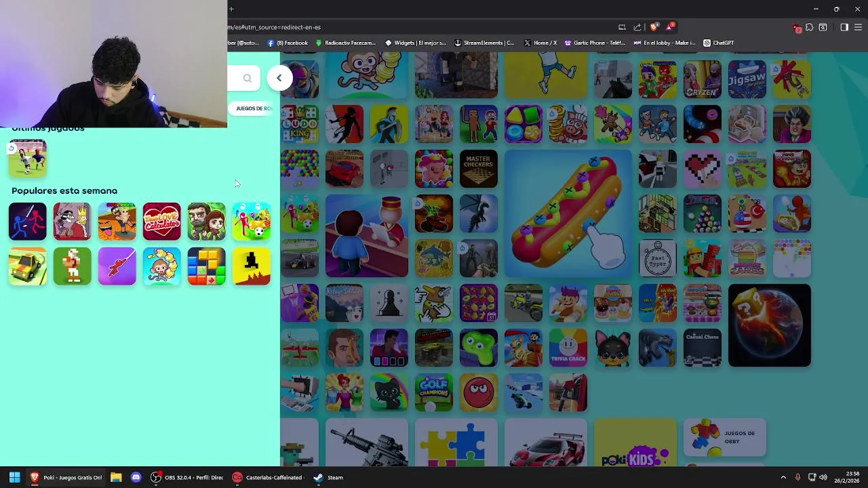868x488 pixels.
Task: Open a new browser tab
Action: 231,9
